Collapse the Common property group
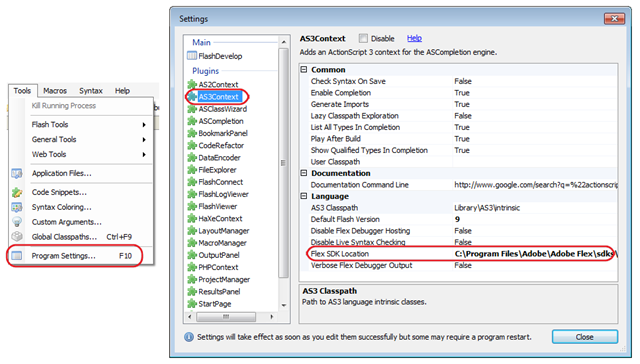This screenshot has width=640, height=364. (304, 69)
